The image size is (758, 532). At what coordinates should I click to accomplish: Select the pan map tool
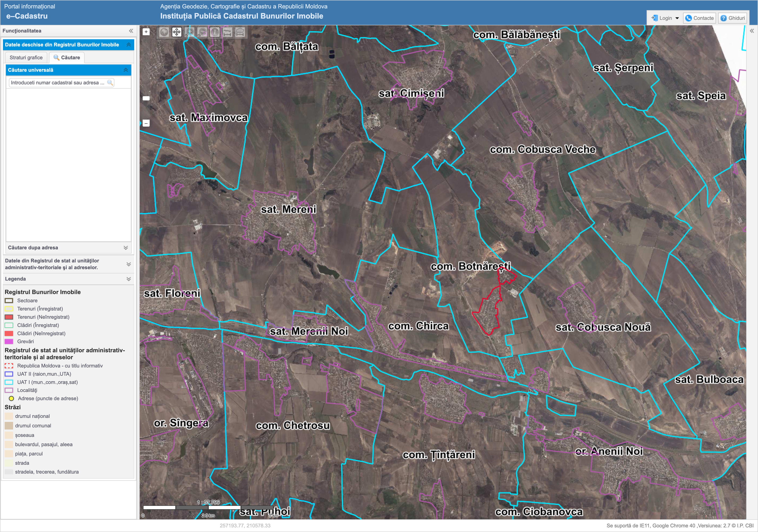coord(177,32)
